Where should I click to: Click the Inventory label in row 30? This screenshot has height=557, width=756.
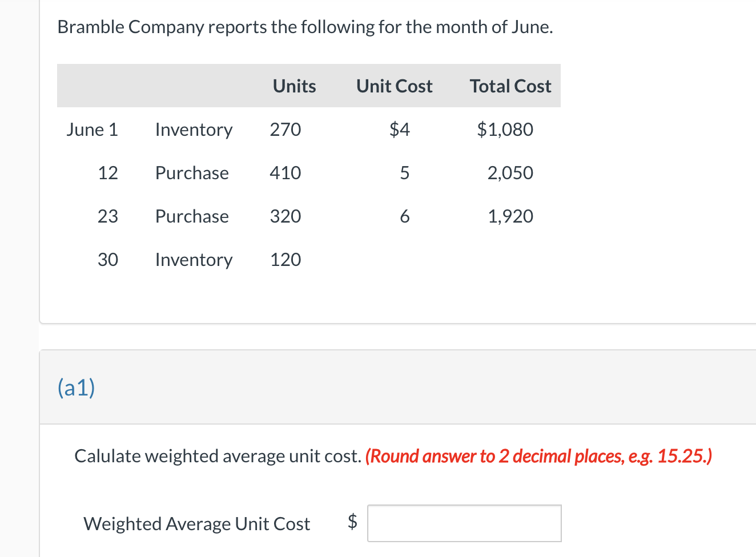coord(194,261)
